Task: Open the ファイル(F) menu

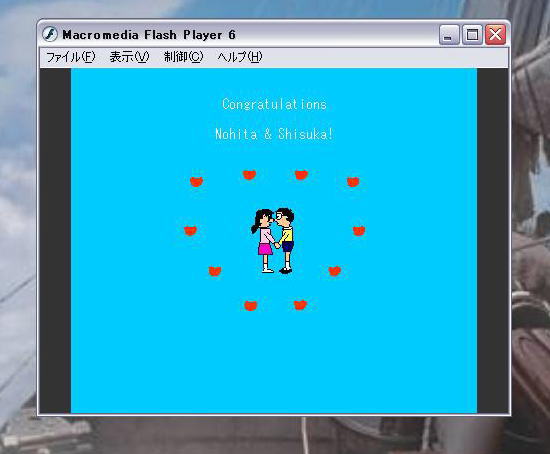Action: coord(71,57)
